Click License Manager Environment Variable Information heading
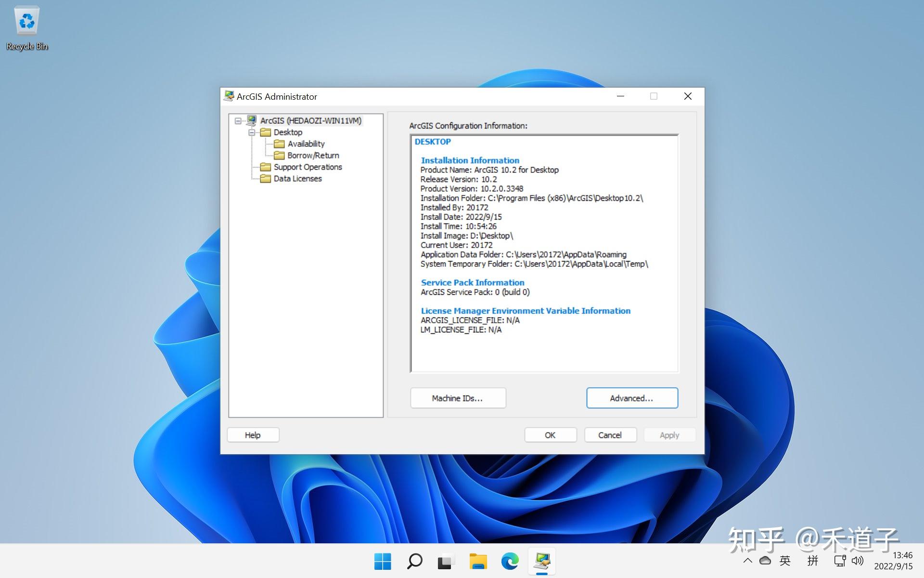The width and height of the screenshot is (924, 578). (526, 311)
